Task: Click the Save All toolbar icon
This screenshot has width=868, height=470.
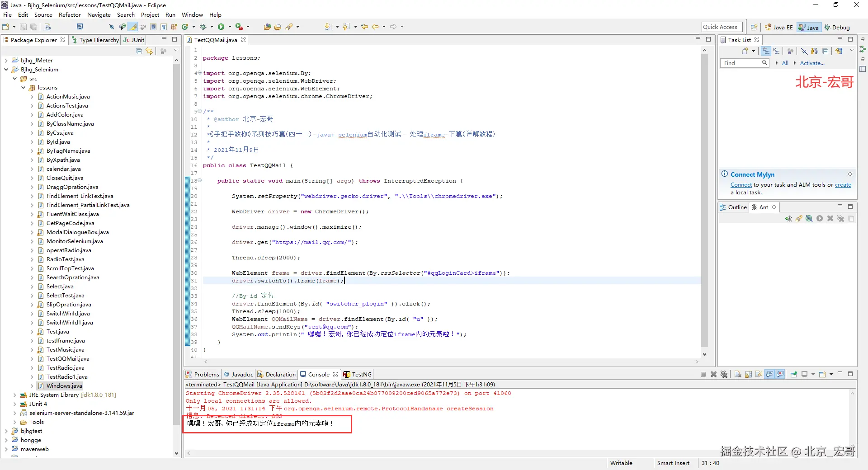Action: pyautogui.click(x=33, y=27)
